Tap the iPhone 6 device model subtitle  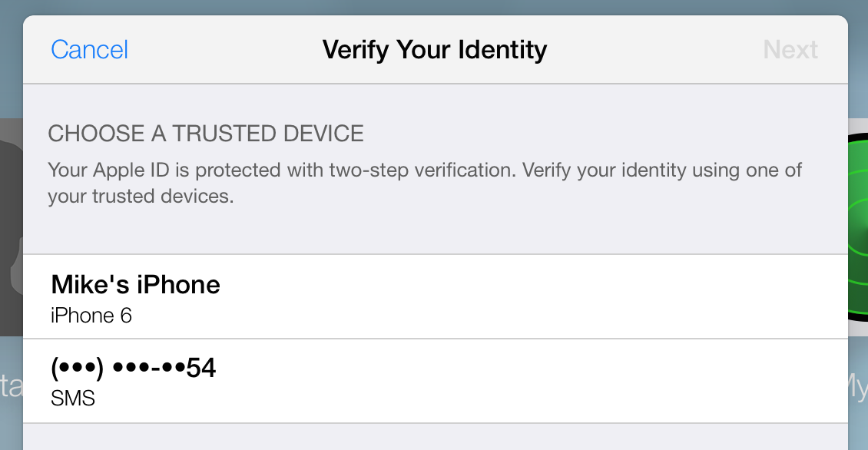click(91, 316)
